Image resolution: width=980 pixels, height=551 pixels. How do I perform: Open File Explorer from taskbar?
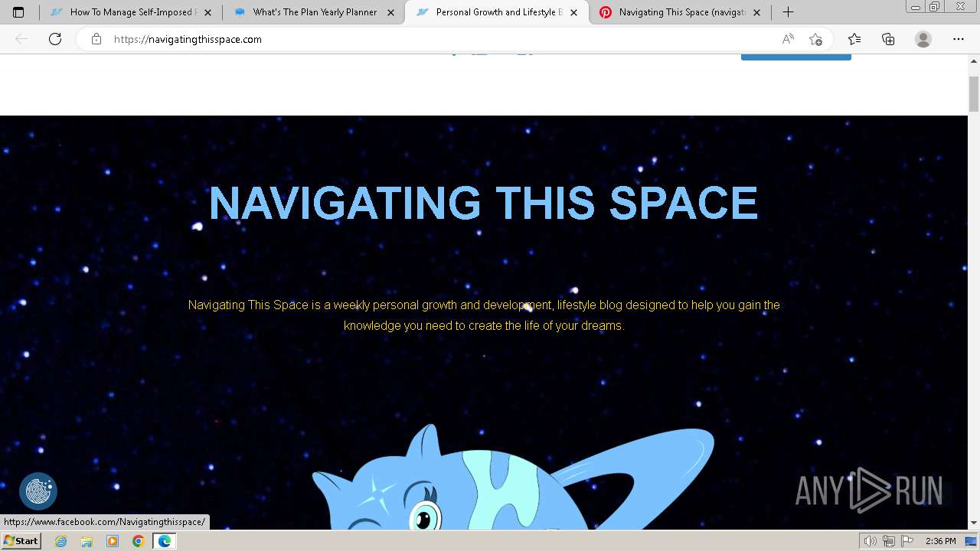pyautogui.click(x=87, y=541)
